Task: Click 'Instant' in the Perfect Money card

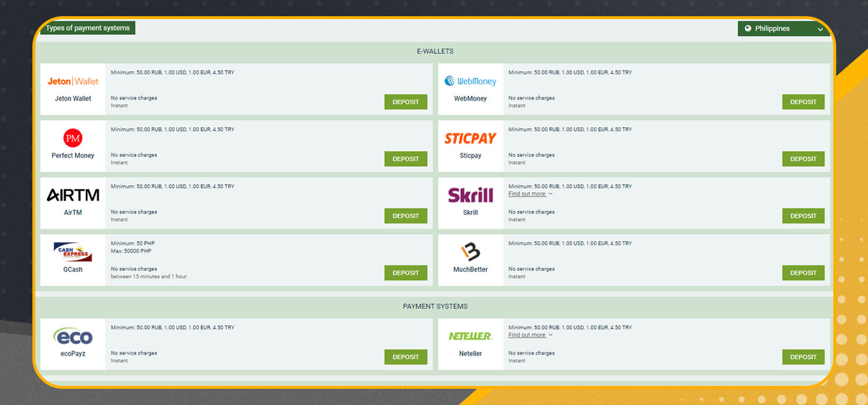Action: point(119,163)
